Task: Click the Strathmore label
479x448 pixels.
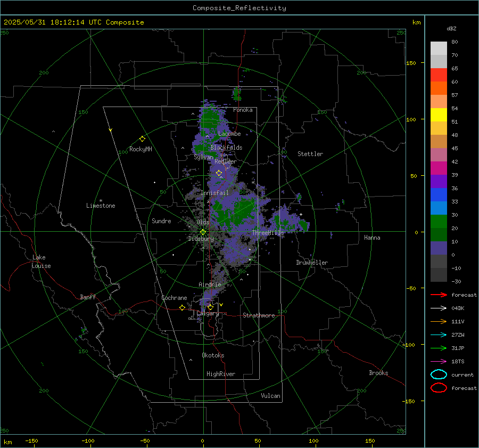Action: [259, 315]
